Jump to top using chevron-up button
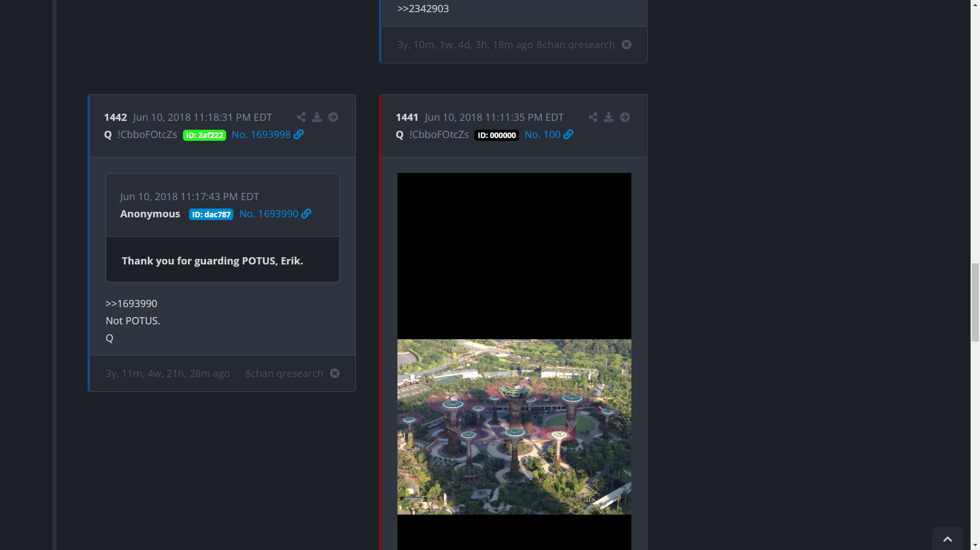 pos(947,539)
